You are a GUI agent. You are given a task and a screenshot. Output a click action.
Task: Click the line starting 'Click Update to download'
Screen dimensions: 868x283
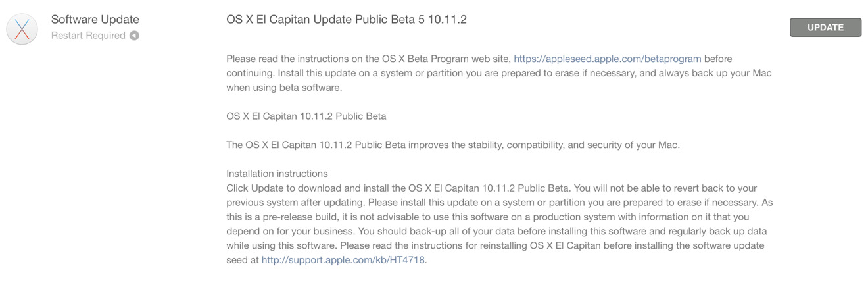coord(492,188)
